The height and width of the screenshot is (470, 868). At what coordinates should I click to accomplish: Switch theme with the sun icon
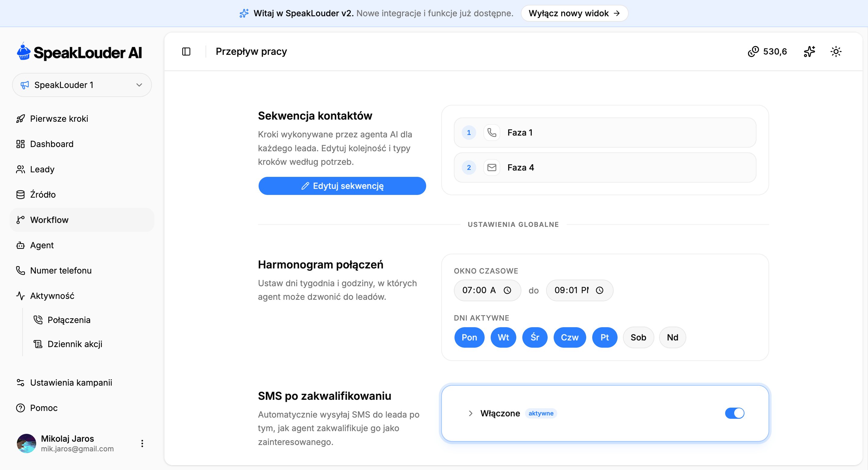point(836,52)
